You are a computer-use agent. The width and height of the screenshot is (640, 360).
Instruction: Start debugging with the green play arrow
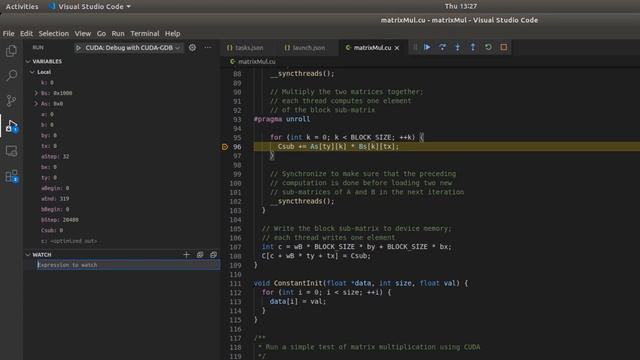point(78,48)
